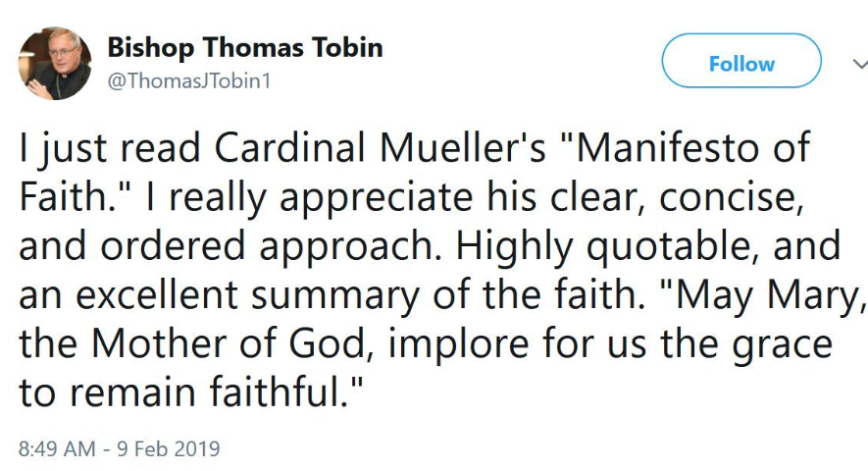Open the tweet options chevron menu
The width and height of the screenshot is (868, 471).
859,64
